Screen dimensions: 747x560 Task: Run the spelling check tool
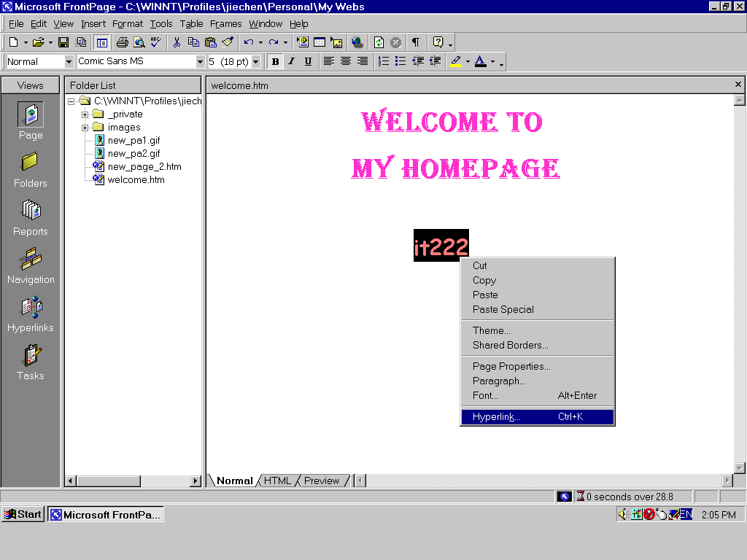pos(156,42)
